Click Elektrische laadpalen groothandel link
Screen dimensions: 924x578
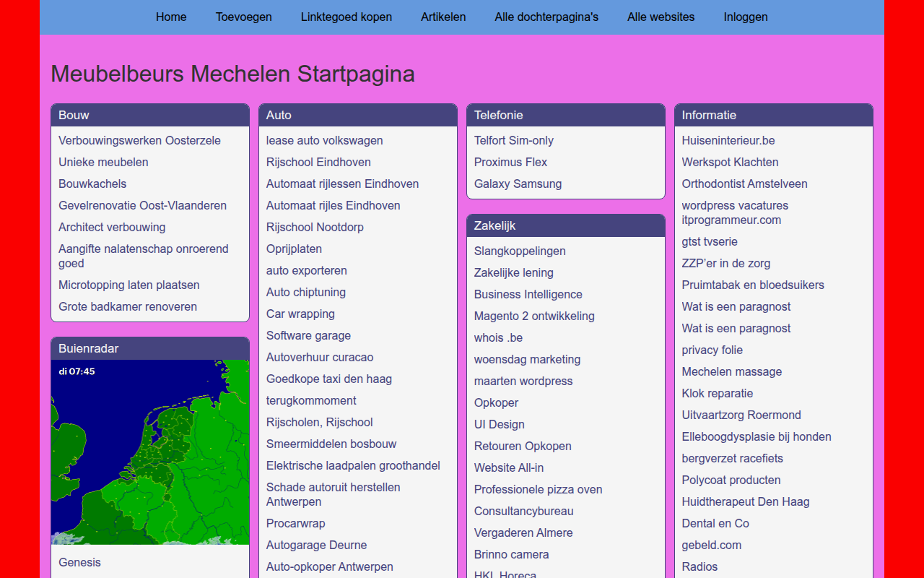point(353,465)
